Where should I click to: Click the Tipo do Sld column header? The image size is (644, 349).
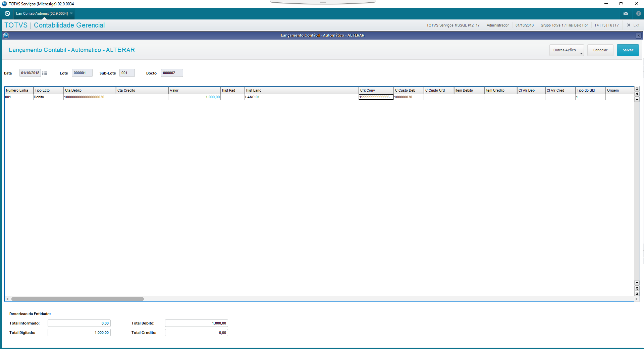point(591,91)
